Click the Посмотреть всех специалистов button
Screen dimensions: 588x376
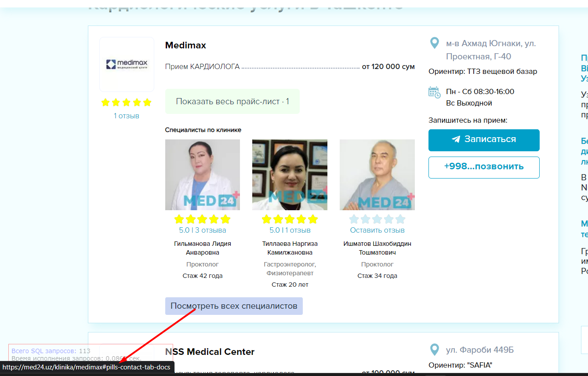(234, 306)
